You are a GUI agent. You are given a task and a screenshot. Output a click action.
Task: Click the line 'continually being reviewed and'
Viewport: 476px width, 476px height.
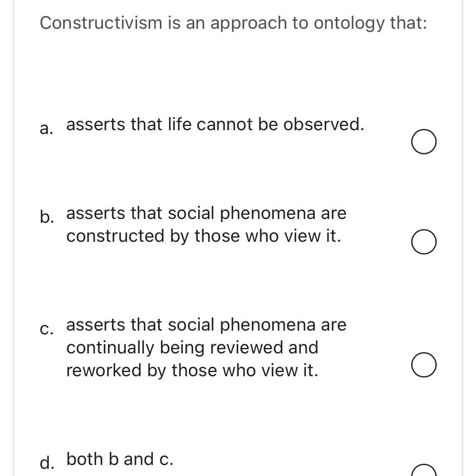click(x=192, y=347)
